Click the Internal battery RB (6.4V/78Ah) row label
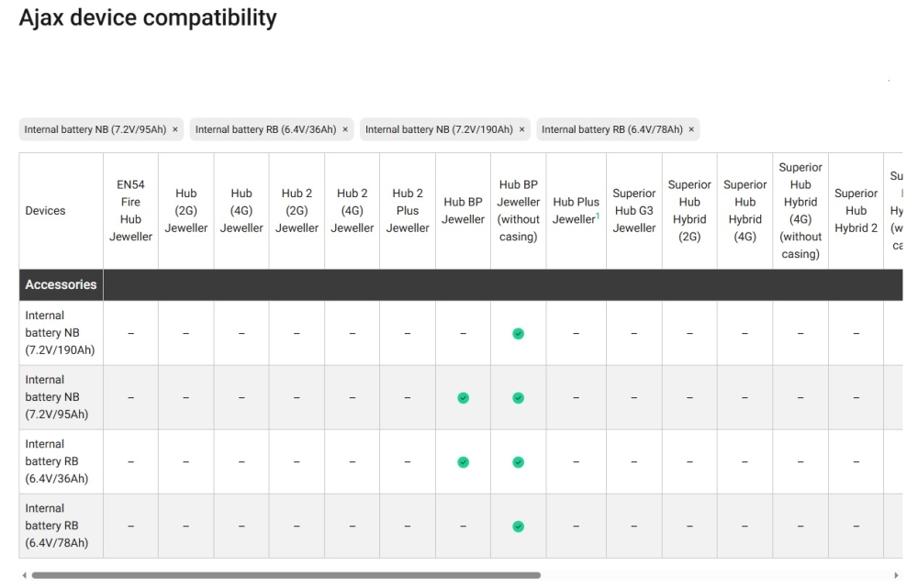Image resolution: width=918 pixels, height=588 pixels. pos(57,526)
